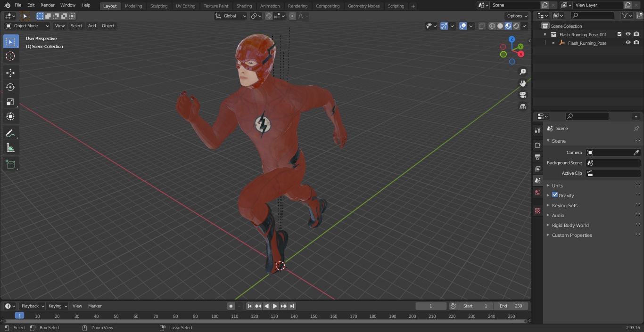Viewport: 644px width, 332px height.
Task: Open the Options dropdown in the viewport
Action: [x=517, y=16]
